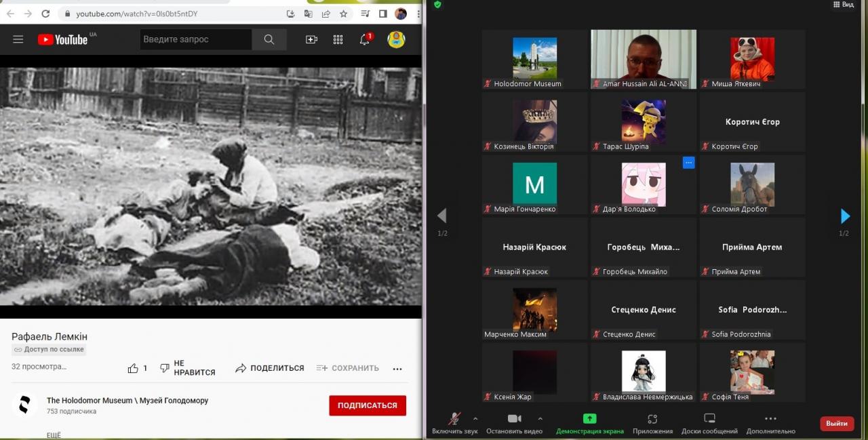This screenshot has height=440, width=868.
Task: Go to next participants page arrow
Action: point(845,216)
